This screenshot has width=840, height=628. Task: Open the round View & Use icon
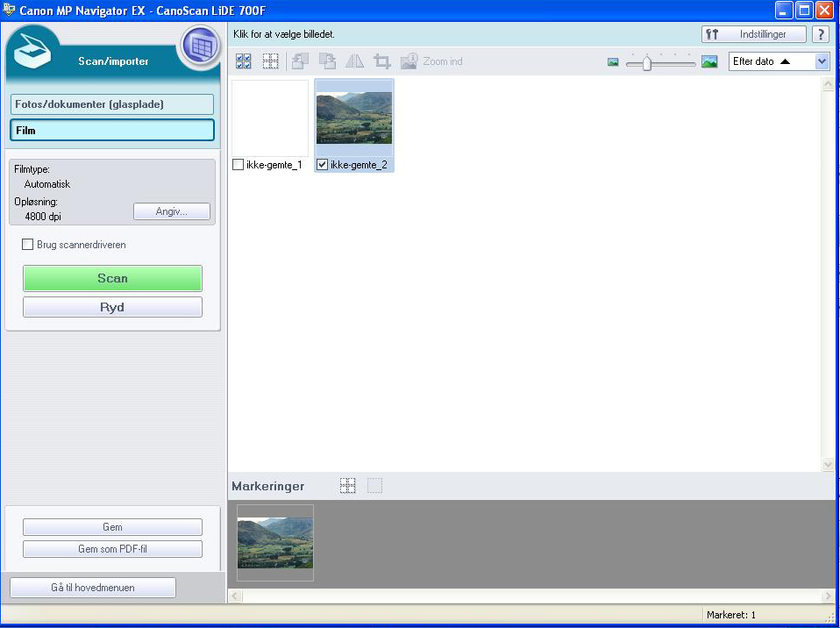(x=201, y=46)
